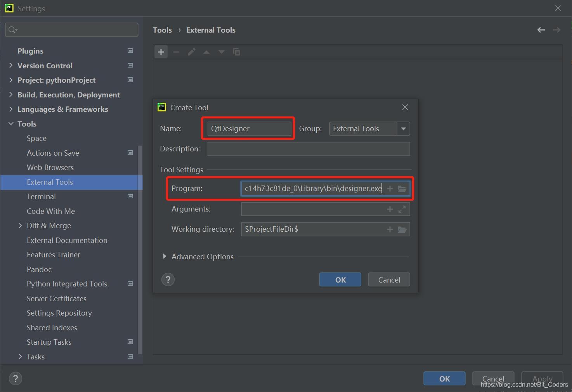
Task: Select External Tools in sidebar
Action: [71, 182]
